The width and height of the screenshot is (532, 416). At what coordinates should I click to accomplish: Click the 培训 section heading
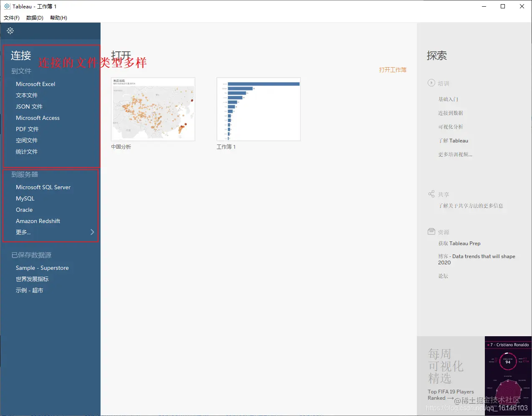[x=444, y=84]
